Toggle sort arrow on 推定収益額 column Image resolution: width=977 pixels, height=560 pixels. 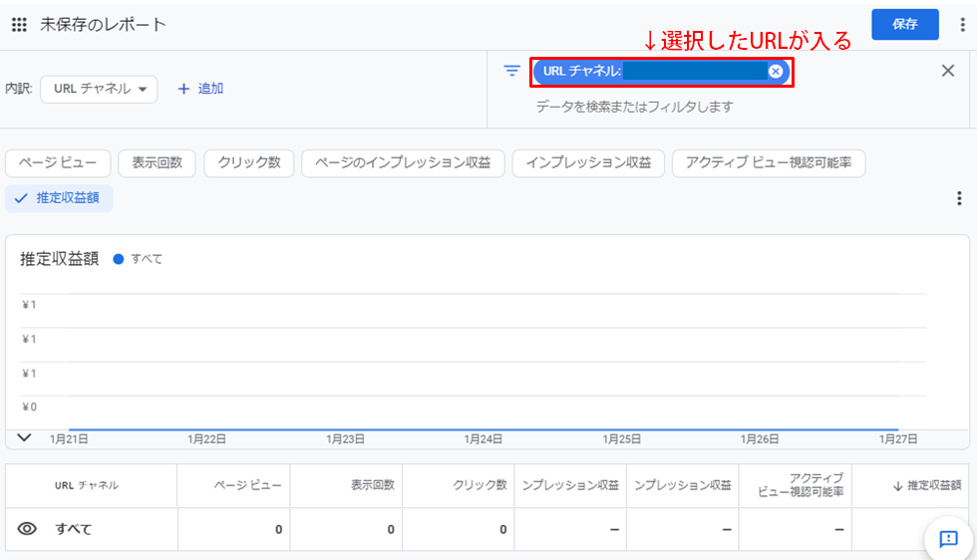point(898,486)
